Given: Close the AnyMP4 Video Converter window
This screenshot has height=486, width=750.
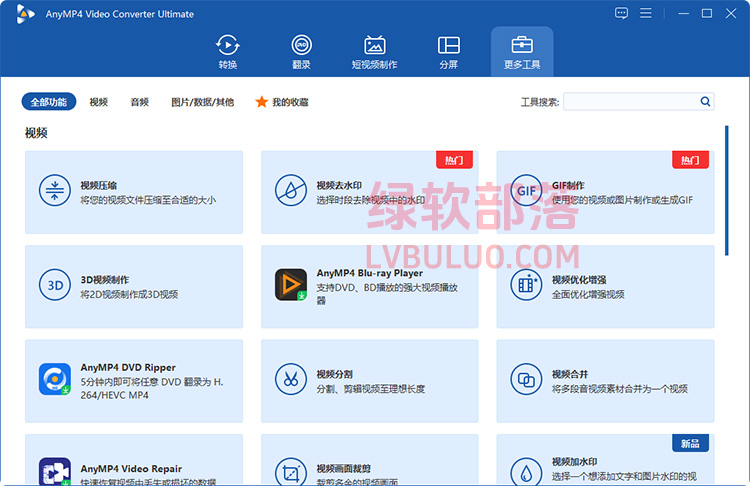Looking at the screenshot, I should pyautogui.click(x=731, y=13).
